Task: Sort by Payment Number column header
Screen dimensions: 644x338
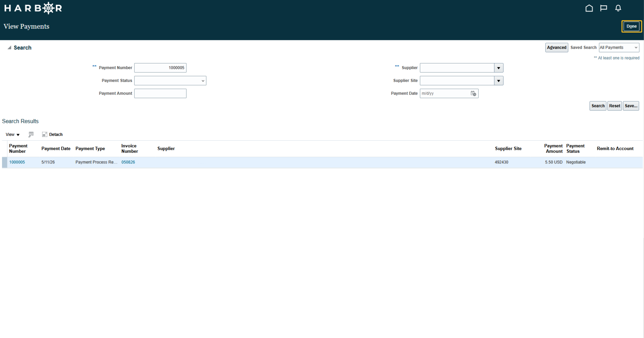Action: [18, 149]
